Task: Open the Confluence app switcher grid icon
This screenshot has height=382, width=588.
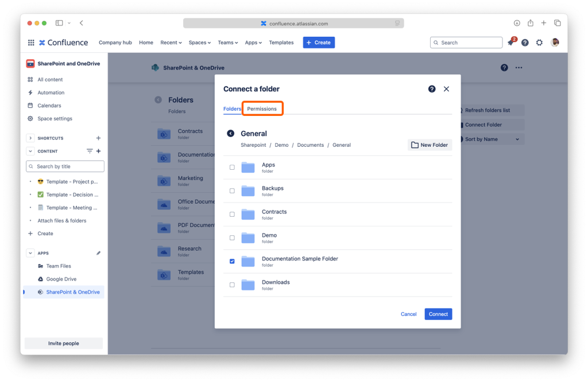Action: click(x=31, y=42)
